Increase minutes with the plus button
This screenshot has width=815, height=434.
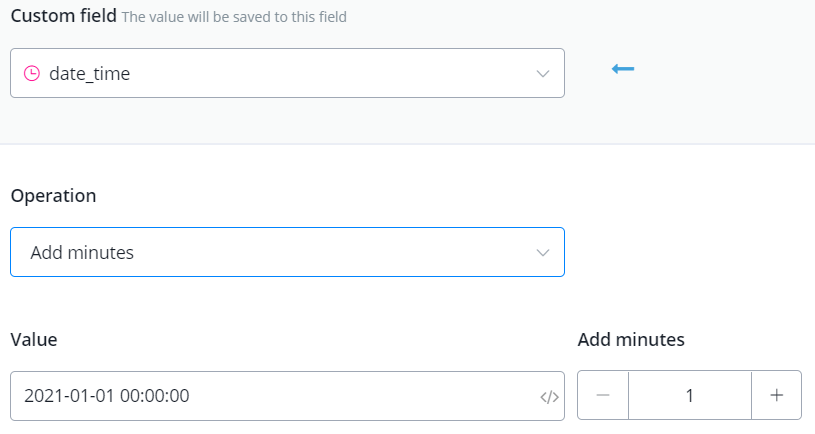[776, 396]
